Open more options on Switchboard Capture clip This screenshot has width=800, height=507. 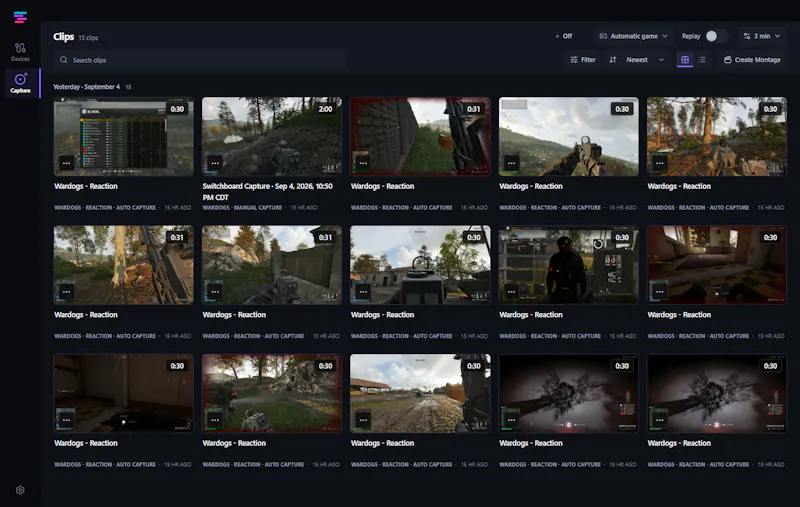(x=215, y=163)
